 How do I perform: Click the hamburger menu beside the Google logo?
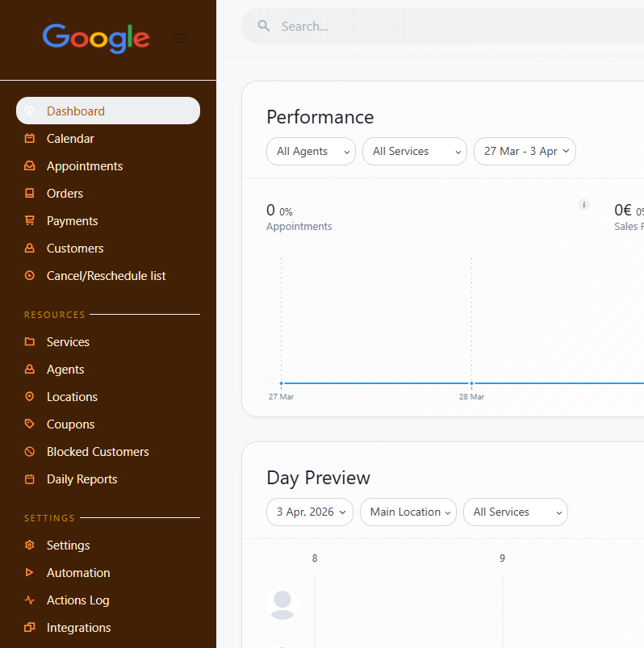tap(179, 39)
